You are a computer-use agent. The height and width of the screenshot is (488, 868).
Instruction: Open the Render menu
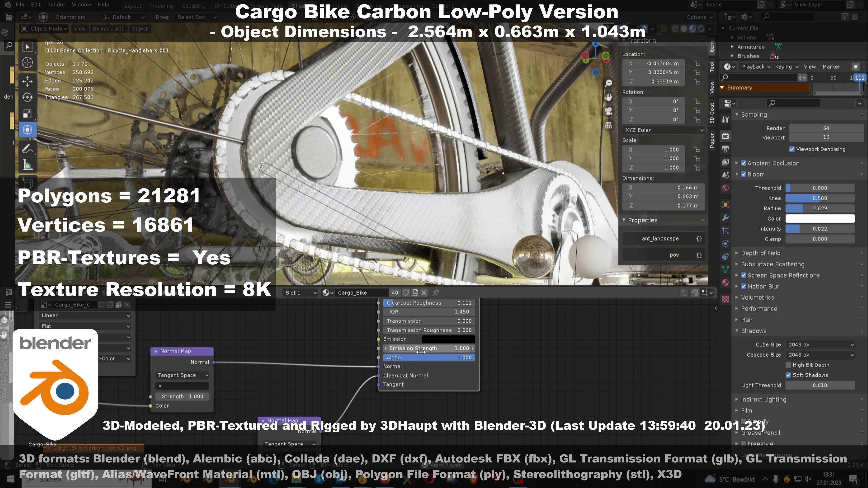click(56, 5)
